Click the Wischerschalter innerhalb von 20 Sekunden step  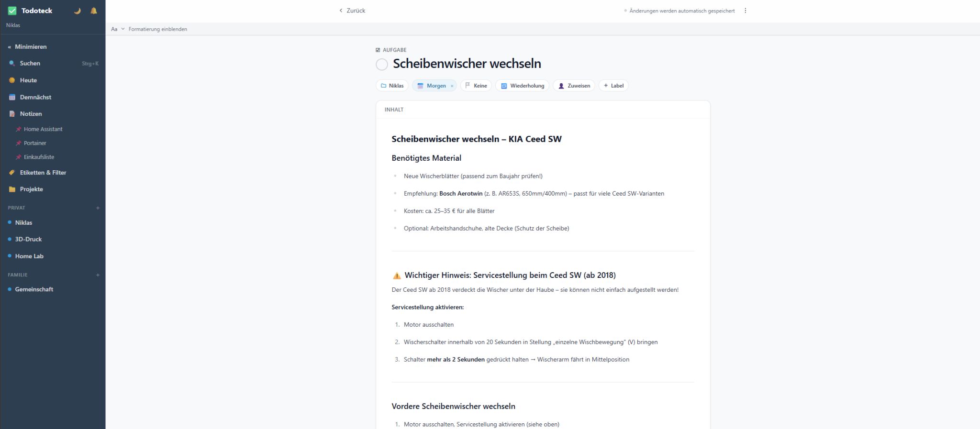point(531,342)
